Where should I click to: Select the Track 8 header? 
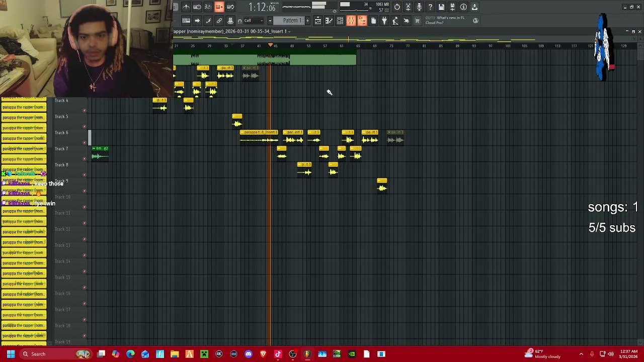point(69,169)
